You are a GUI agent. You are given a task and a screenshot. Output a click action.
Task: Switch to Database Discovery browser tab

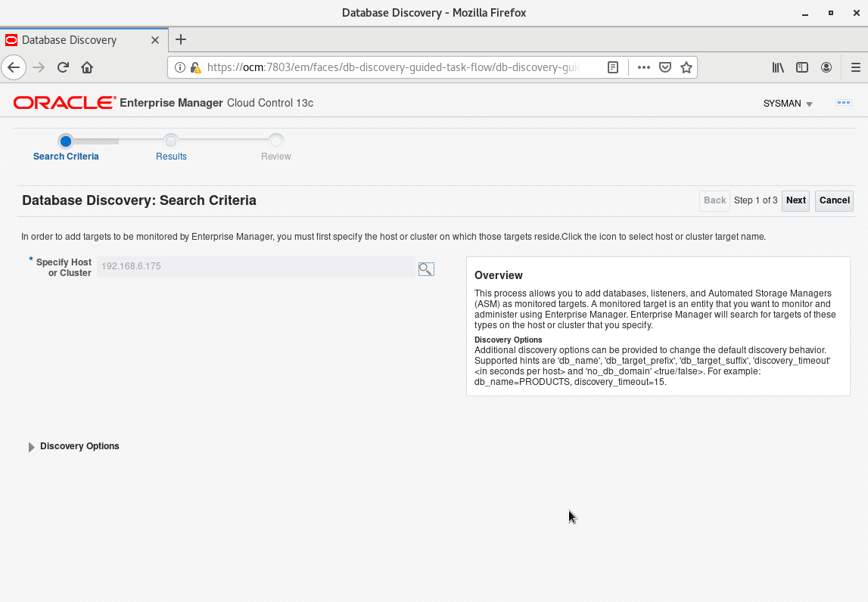[83, 40]
